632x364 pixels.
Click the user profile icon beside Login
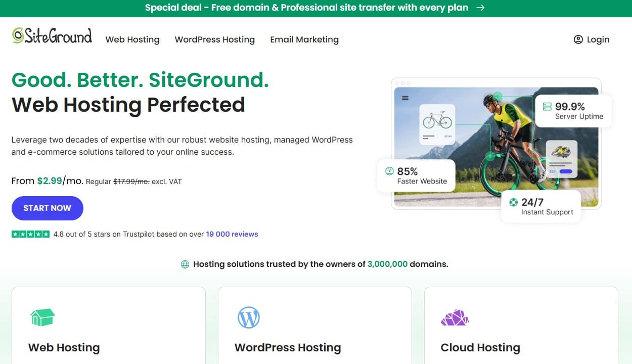[x=578, y=39]
